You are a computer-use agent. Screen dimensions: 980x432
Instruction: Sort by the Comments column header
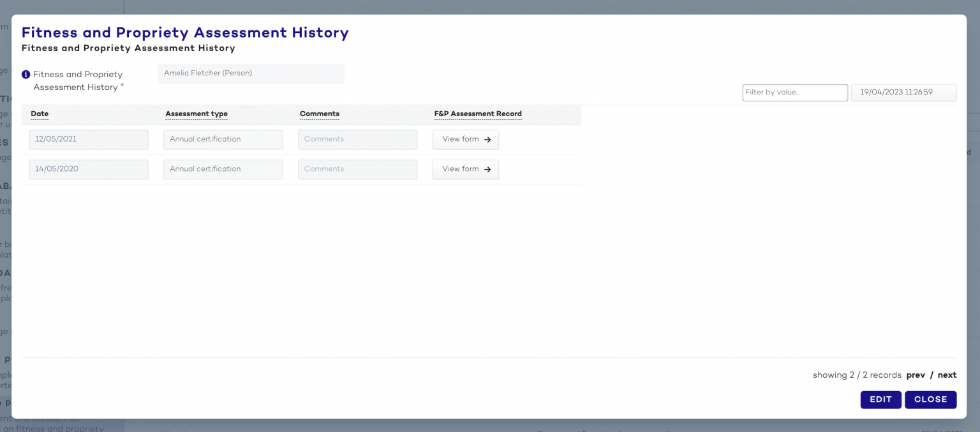point(319,114)
